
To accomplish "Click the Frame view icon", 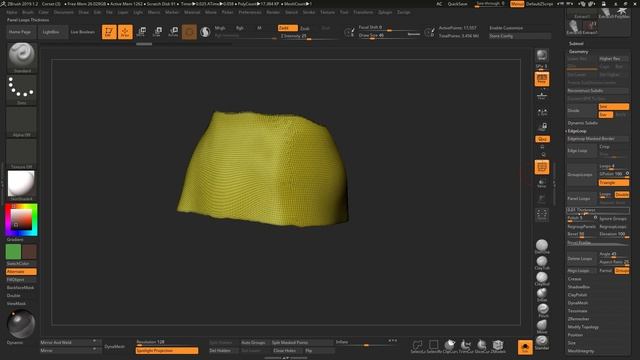I will 542,215.
